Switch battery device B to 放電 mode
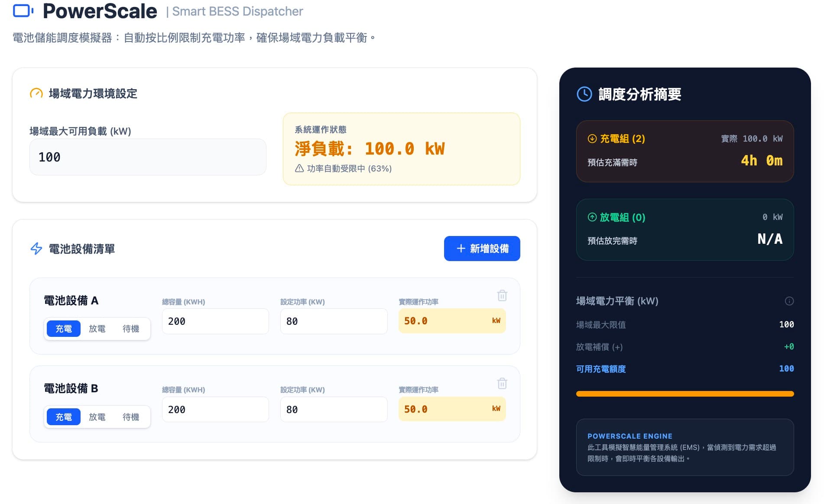 click(97, 417)
